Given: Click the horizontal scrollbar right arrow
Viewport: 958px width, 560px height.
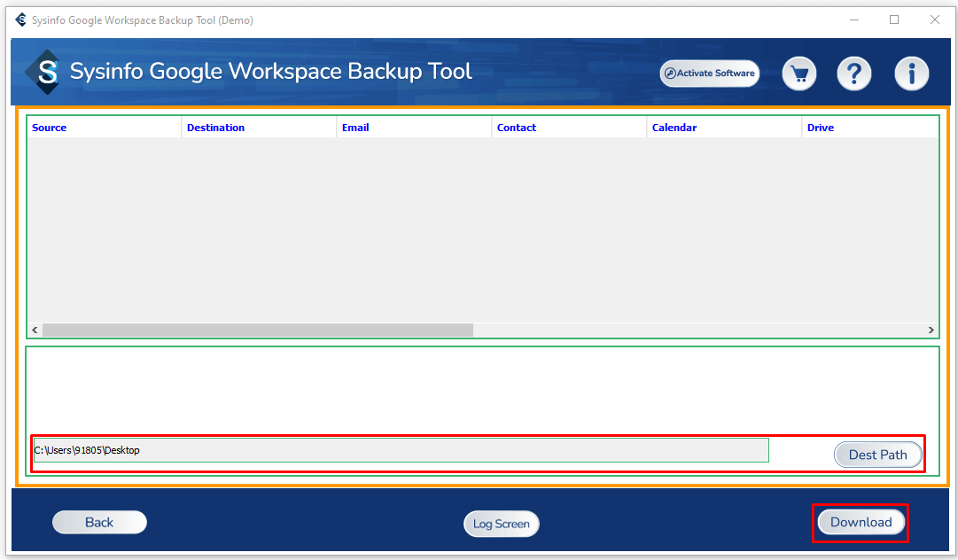Looking at the screenshot, I should 931,330.
